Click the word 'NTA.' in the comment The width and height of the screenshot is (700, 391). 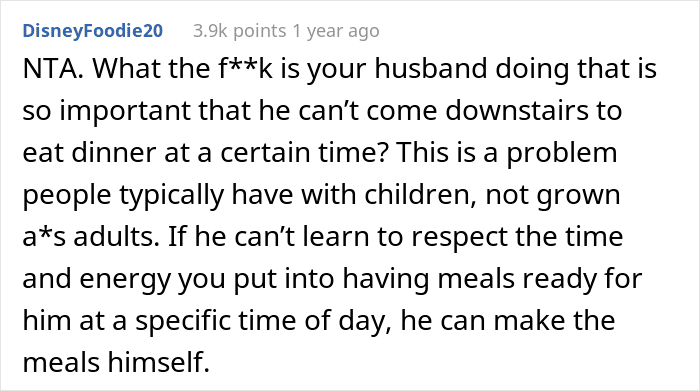(x=53, y=68)
